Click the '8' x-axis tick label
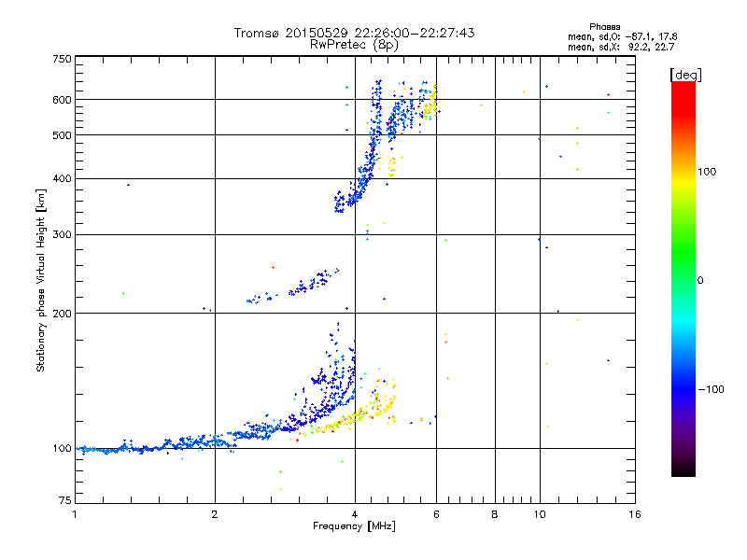Image resolution: width=747 pixels, height=560 pixels. coord(495,514)
